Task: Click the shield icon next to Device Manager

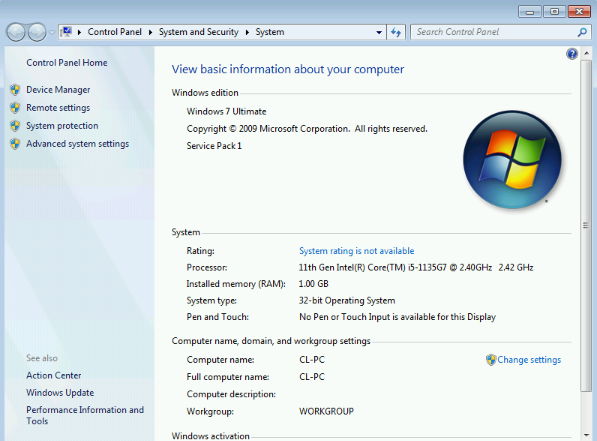Action: click(x=15, y=90)
